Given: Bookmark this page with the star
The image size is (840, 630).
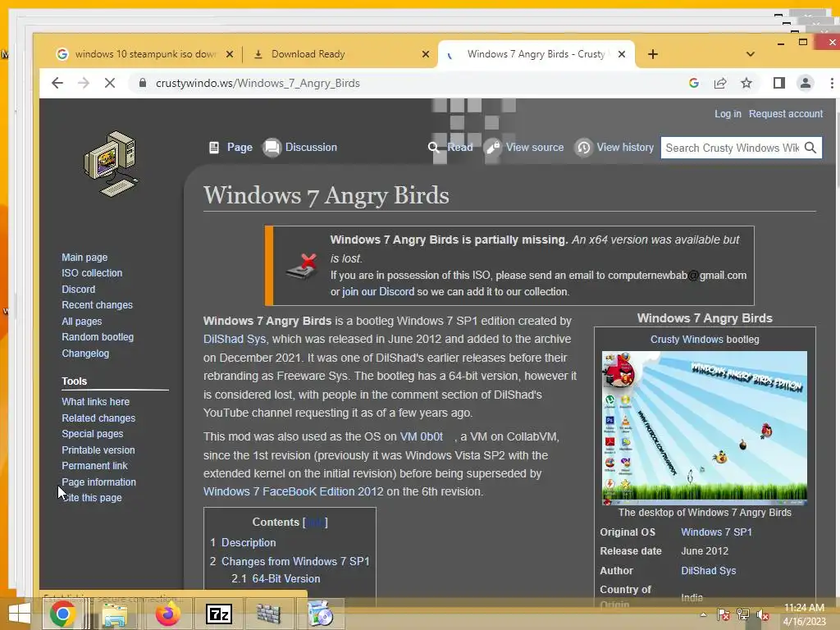Looking at the screenshot, I should coord(746,83).
